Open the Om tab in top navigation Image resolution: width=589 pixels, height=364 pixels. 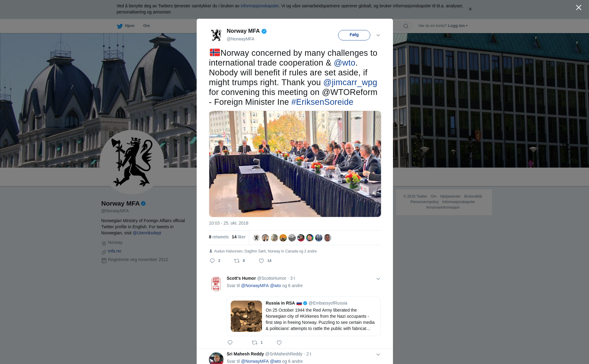[146, 26]
